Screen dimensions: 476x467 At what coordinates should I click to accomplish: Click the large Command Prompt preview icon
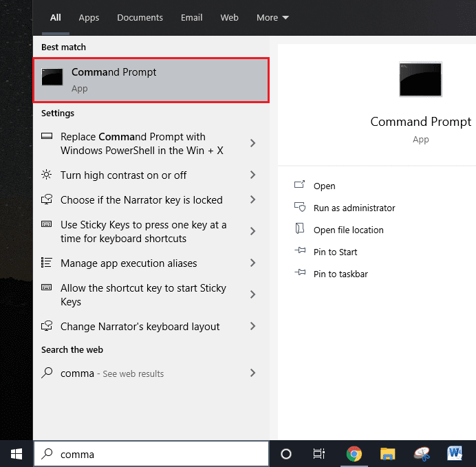[420, 79]
